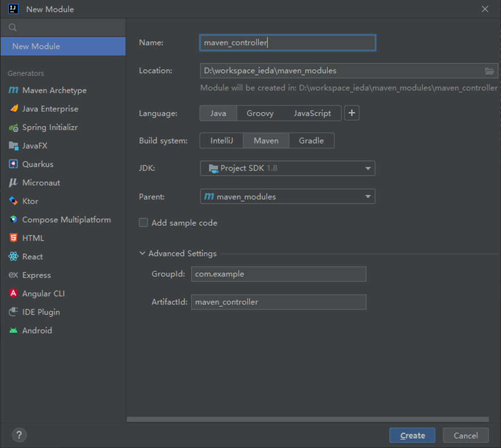
Task: Click the search field in the sidebar
Action: pyautogui.click(x=63, y=28)
